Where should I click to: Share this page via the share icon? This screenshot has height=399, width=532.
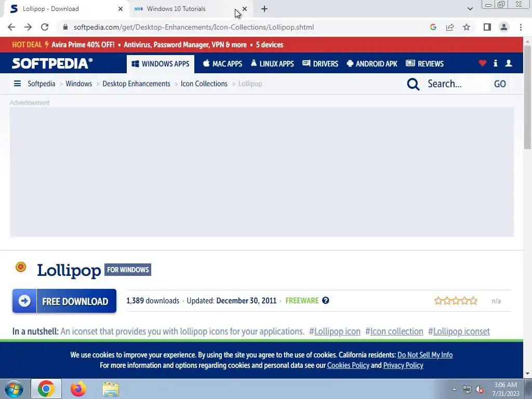[450, 27]
